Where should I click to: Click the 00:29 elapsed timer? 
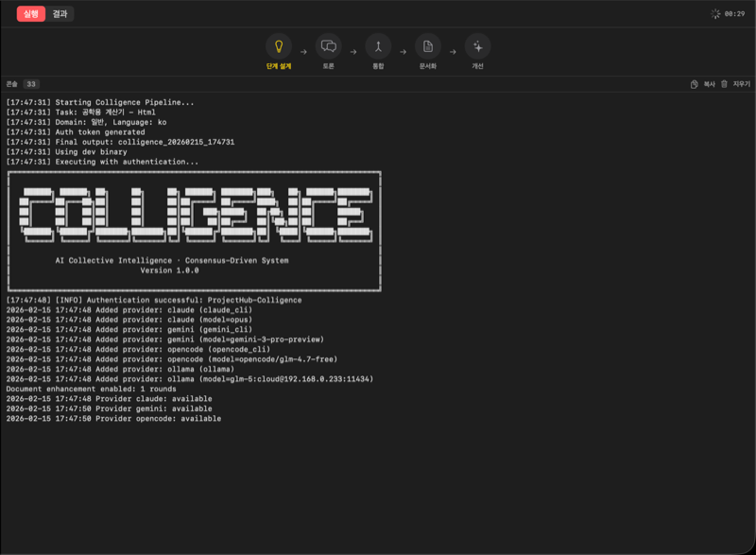(x=734, y=14)
